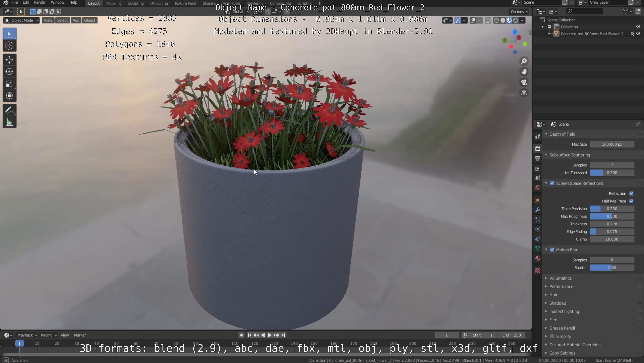Open Modifier properties wrench icon
Screen dimensions: 644x363
pyautogui.click(x=538, y=210)
